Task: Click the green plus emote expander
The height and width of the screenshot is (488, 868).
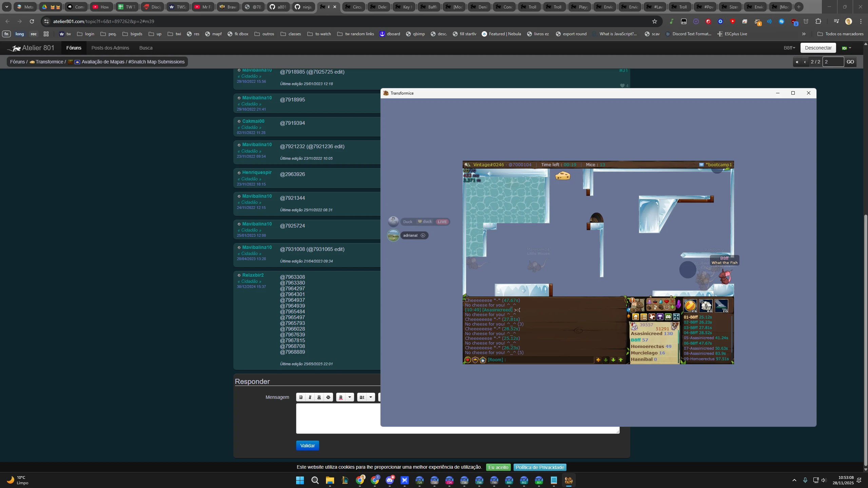Action: [x=672, y=307]
